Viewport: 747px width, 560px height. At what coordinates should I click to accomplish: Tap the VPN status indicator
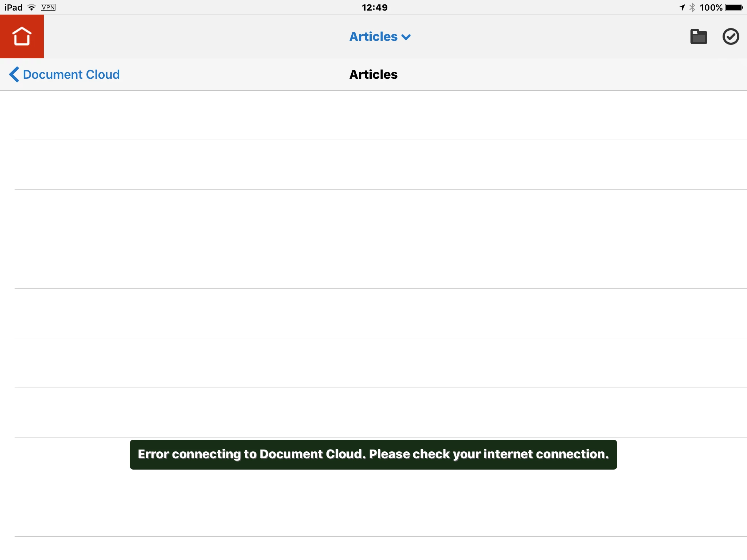tap(48, 7)
